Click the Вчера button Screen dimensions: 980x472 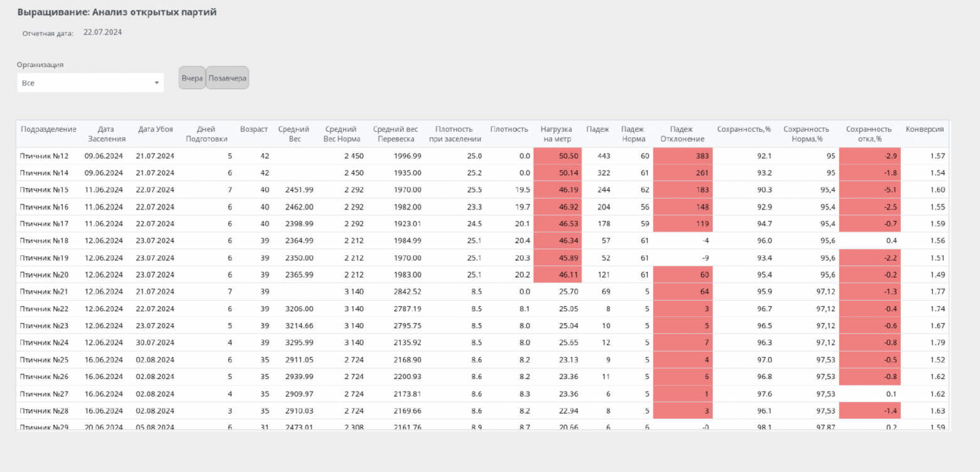192,78
